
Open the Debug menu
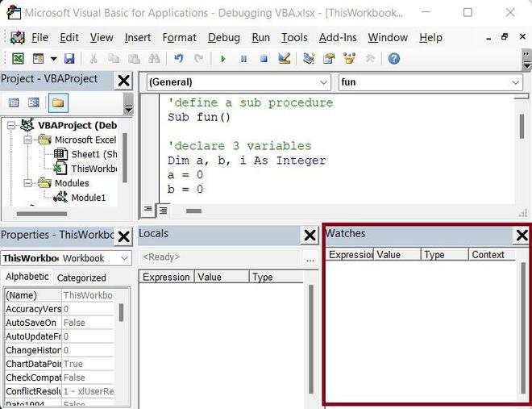224,37
